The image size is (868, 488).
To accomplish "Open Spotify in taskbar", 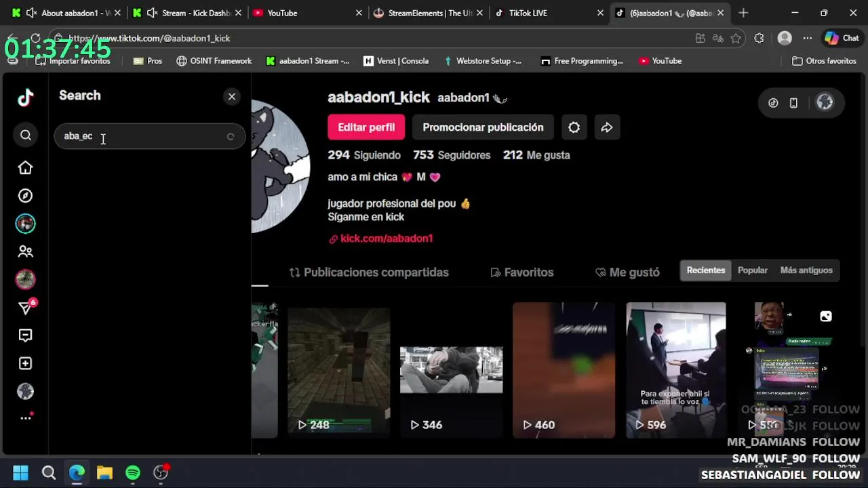I will [133, 472].
